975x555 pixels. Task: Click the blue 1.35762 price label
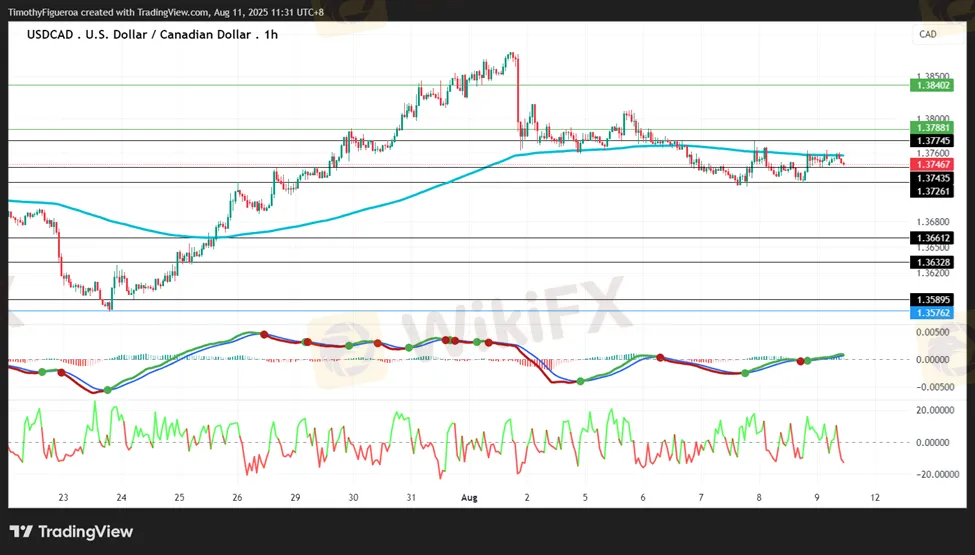(931, 313)
